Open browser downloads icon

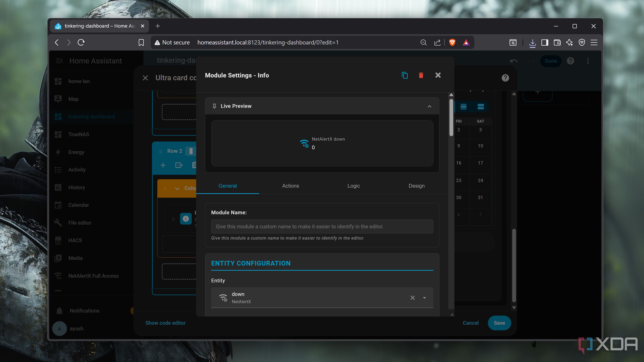click(x=532, y=43)
